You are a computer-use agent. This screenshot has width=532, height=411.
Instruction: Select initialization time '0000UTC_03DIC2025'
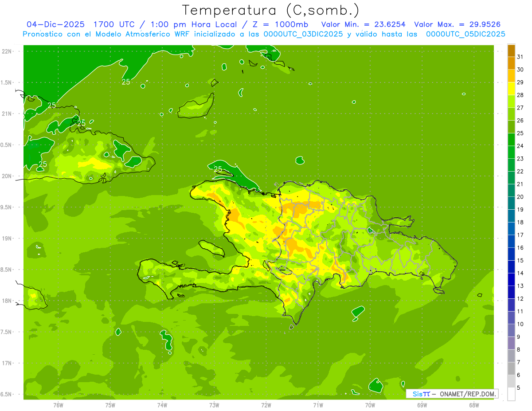(x=303, y=34)
